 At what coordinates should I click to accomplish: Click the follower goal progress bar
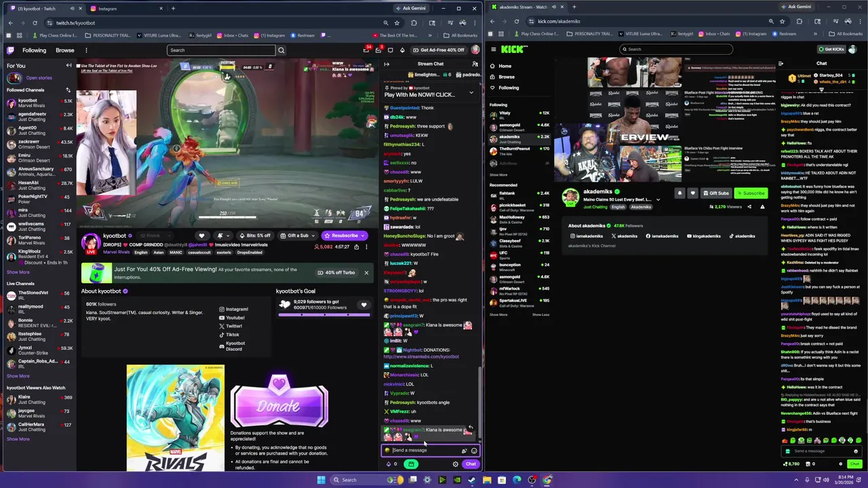coord(324,315)
